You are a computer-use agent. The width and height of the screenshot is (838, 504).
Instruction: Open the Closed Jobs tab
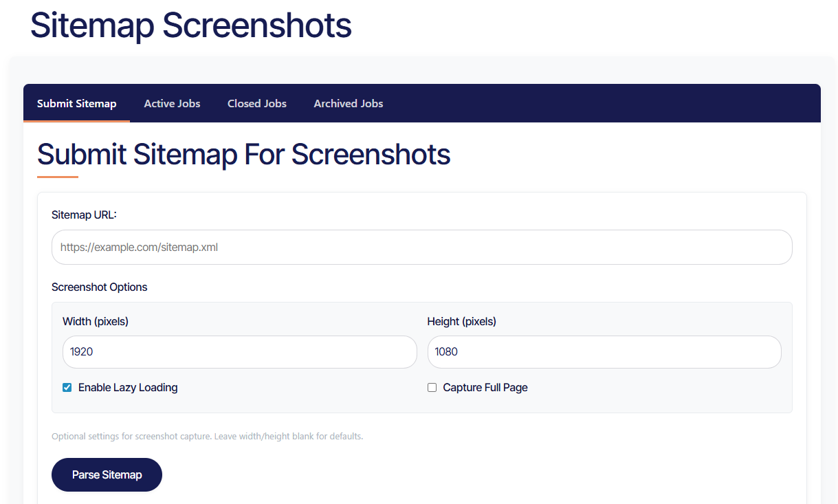(x=257, y=104)
